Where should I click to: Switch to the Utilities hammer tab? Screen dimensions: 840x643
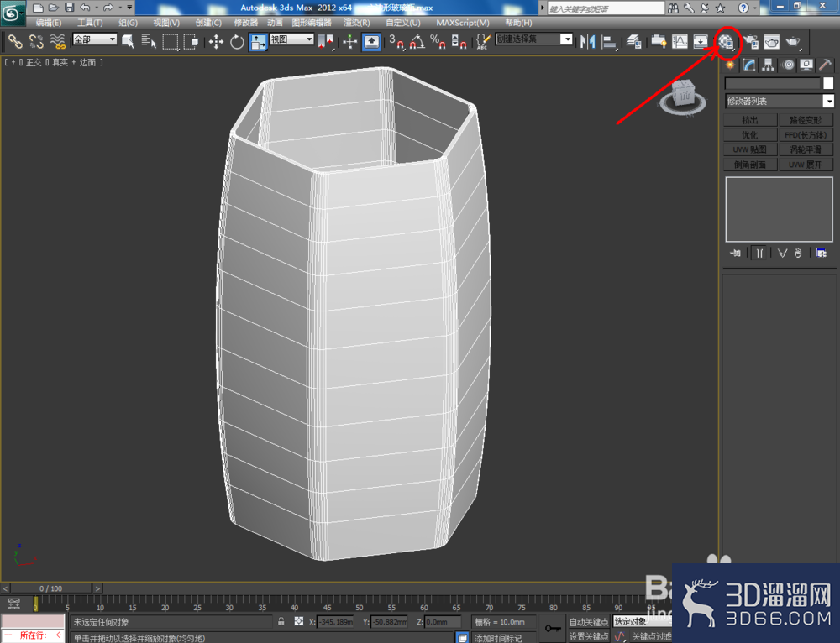tap(826, 65)
